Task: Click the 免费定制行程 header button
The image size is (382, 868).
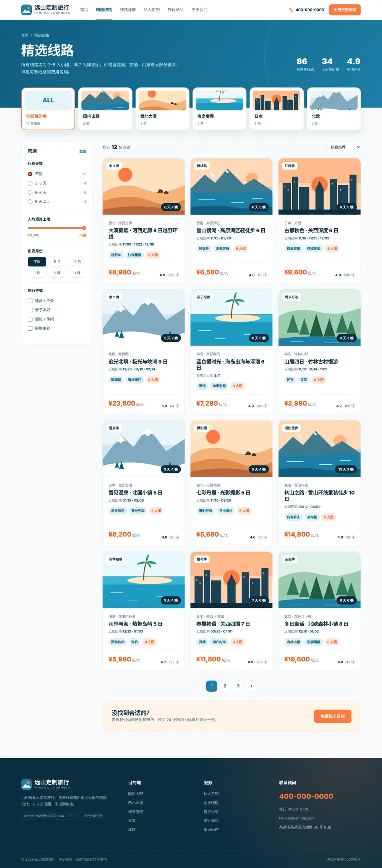Action: (x=345, y=10)
